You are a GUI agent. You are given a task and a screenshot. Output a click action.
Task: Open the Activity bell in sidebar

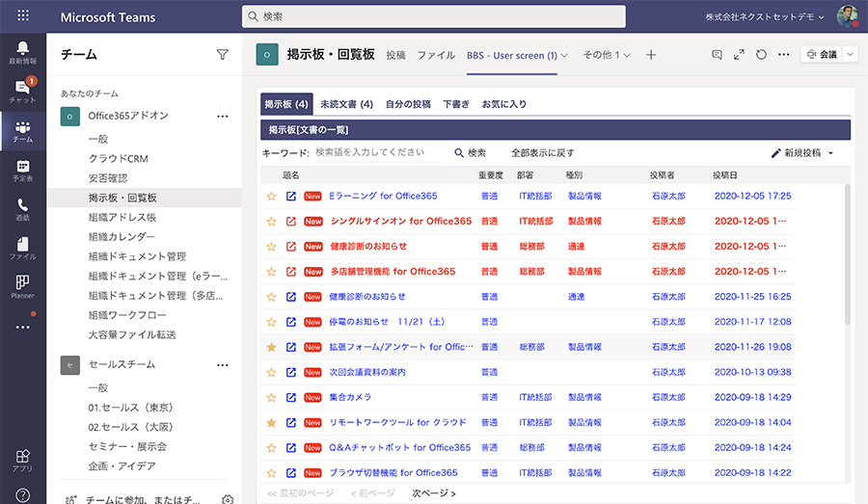(x=23, y=53)
